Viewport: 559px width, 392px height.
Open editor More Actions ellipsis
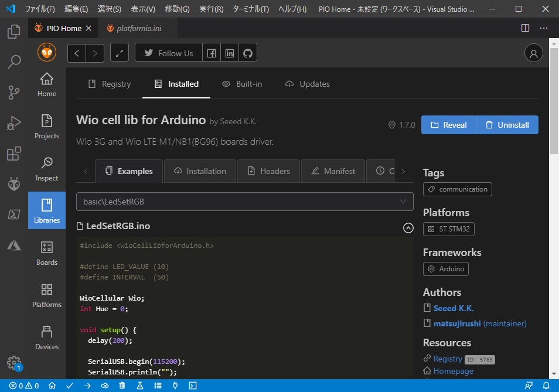543,28
